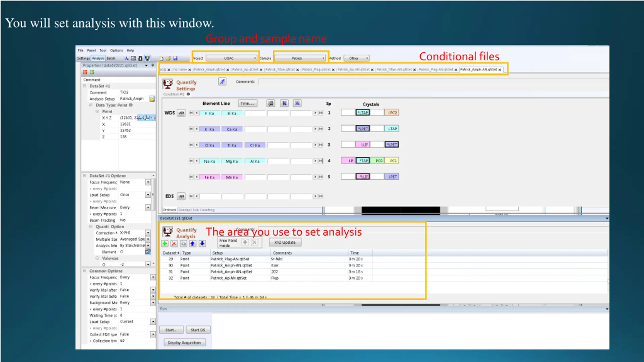Viewport: 644px width, 362px height.
Task: Switch to the Batch tab
Action: click(x=111, y=58)
